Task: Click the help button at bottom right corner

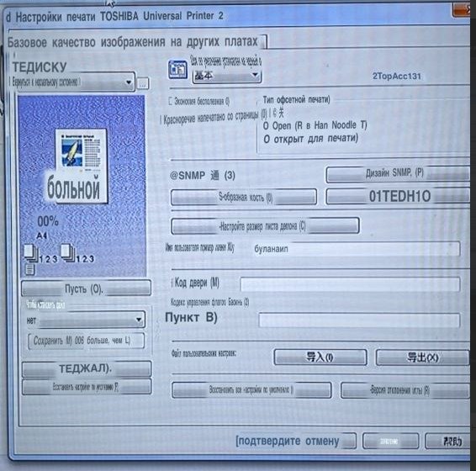Action: [x=448, y=441]
